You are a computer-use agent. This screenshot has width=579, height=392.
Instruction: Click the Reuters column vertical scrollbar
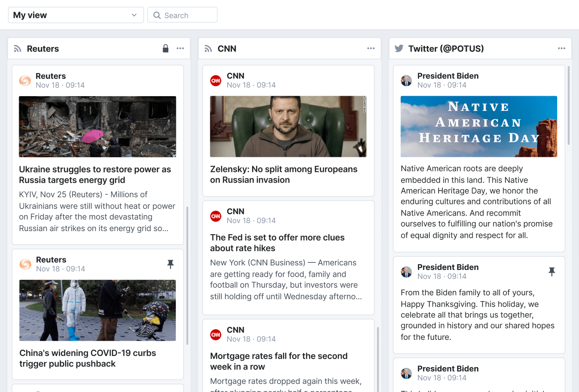(x=187, y=275)
